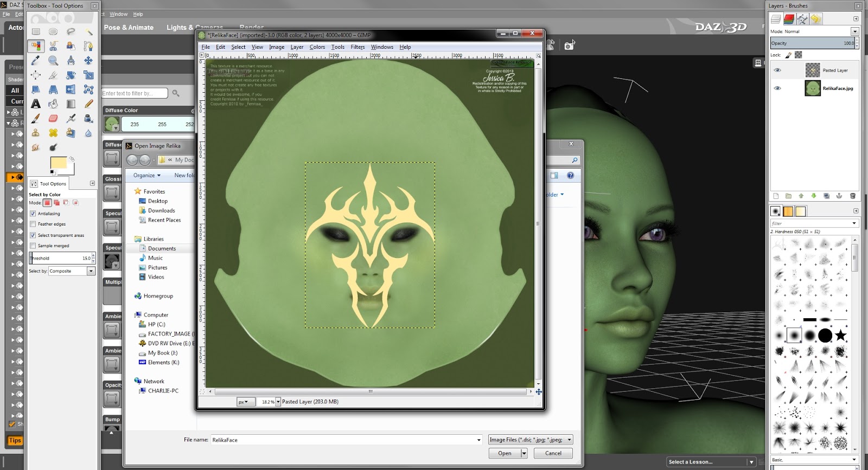Open the GIMP Layer menu
The height and width of the screenshot is (470, 868).
coord(297,47)
